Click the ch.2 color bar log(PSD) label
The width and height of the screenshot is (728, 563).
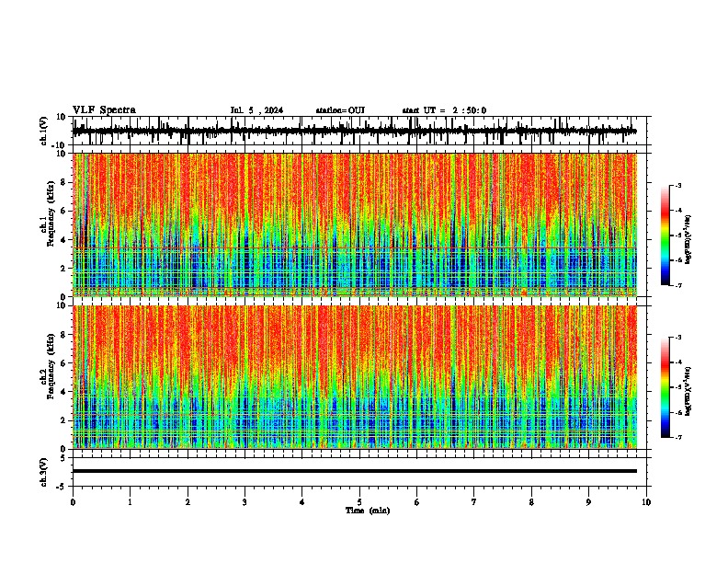pyautogui.click(x=688, y=392)
